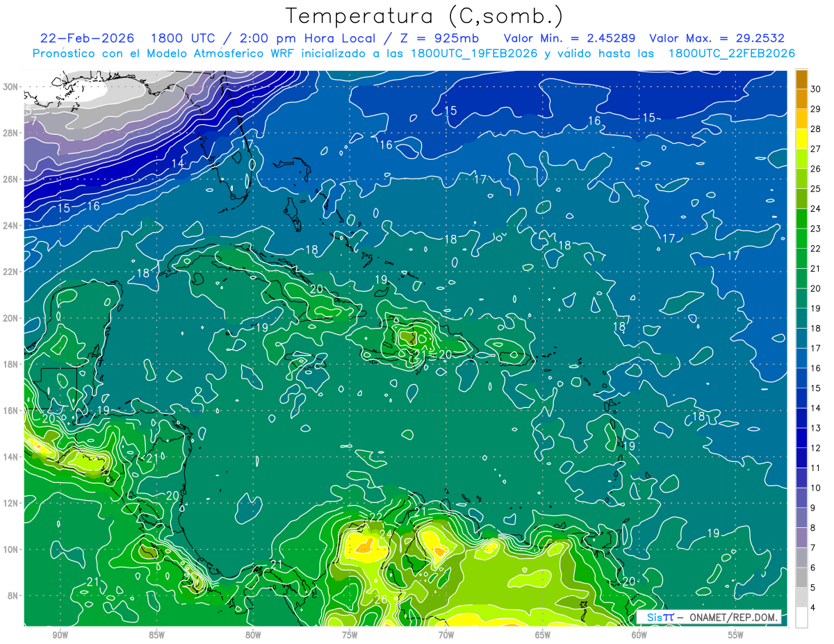Pick the gray swatch between 5 and 6
Viewport: 834px width, 644px height.
[801, 578]
